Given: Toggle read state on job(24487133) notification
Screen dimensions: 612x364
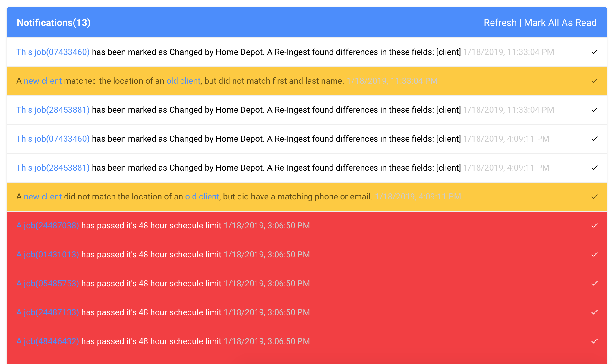Looking at the screenshot, I should 595,312.
